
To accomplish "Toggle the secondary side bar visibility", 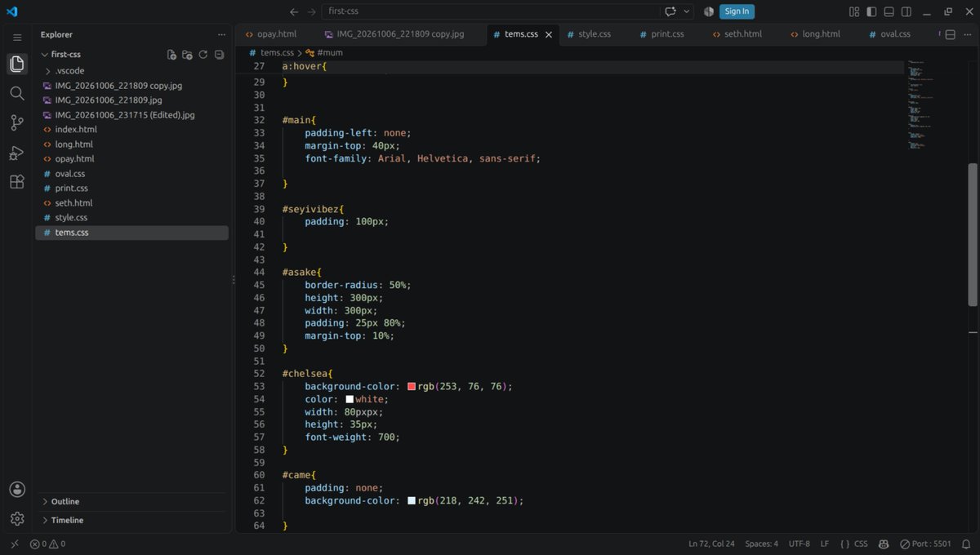I will 906,11.
